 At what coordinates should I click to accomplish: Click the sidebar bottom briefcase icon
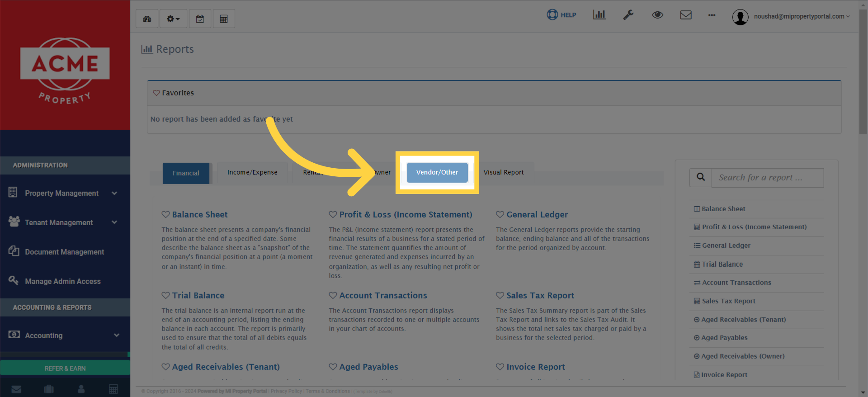tap(49, 389)
